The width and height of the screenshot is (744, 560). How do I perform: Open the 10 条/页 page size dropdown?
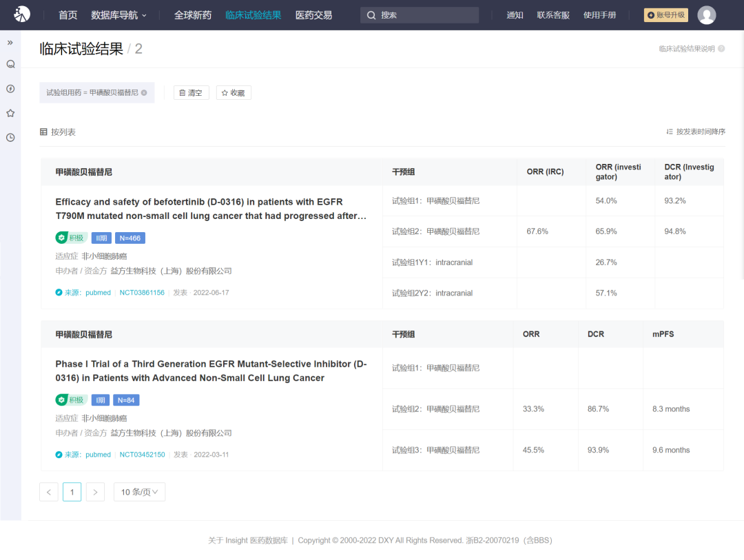pos(139,492)
